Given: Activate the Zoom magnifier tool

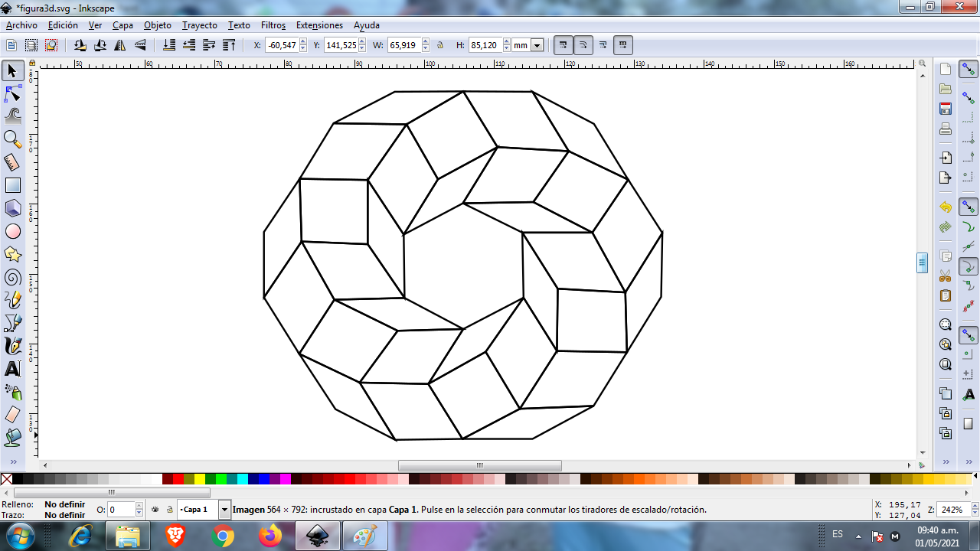Looking at the screenshot, I should 12,139.
